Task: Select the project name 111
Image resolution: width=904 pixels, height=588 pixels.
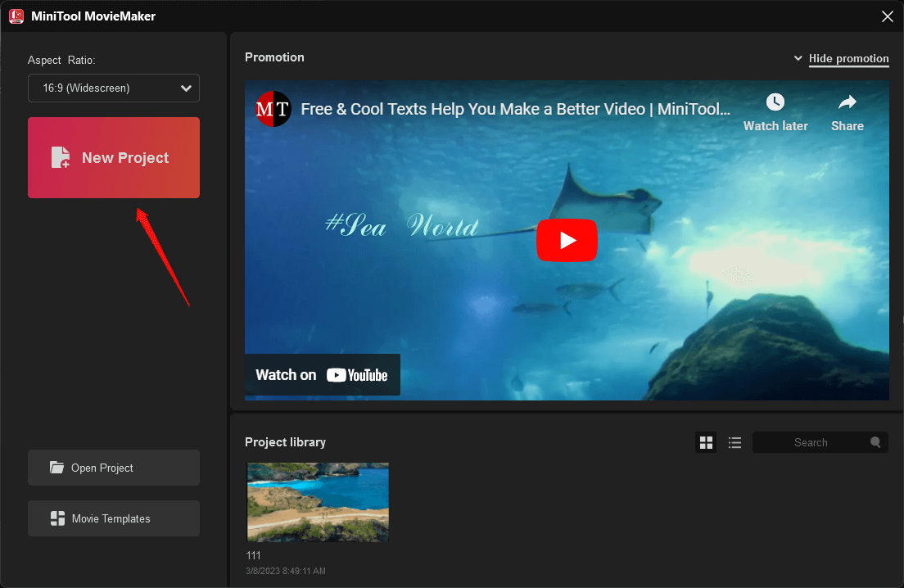Action: pyautogui.click(x=253, y=556)
